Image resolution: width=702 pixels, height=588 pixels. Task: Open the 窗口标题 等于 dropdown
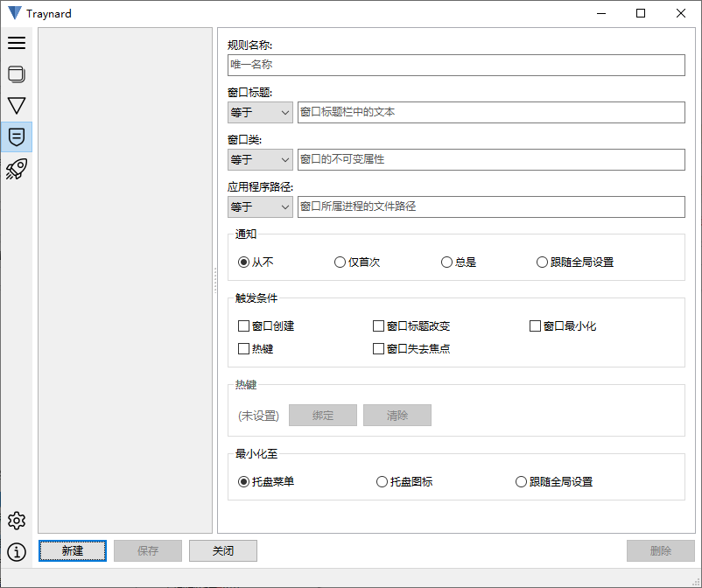tap(259, 112)
